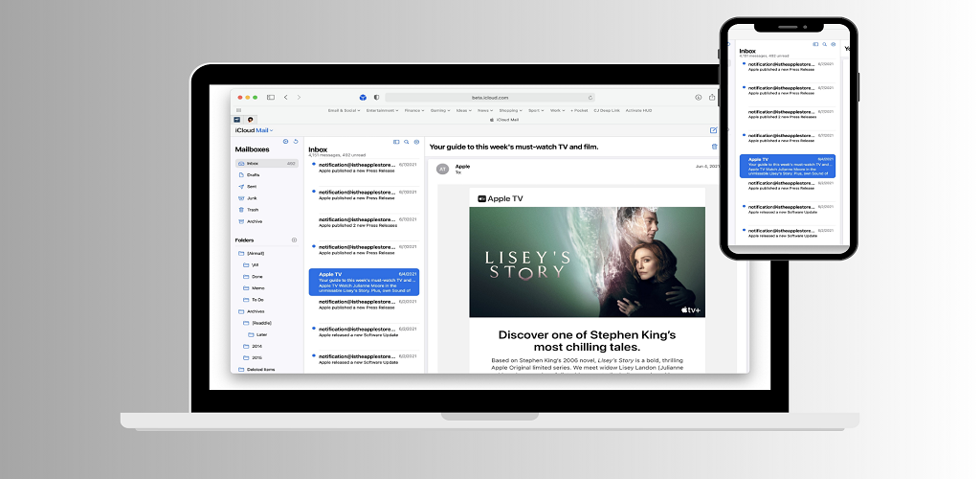Screen dimensions: 980x479
Task: Expand Sport bookmarks folder
Action: (536, 111)
